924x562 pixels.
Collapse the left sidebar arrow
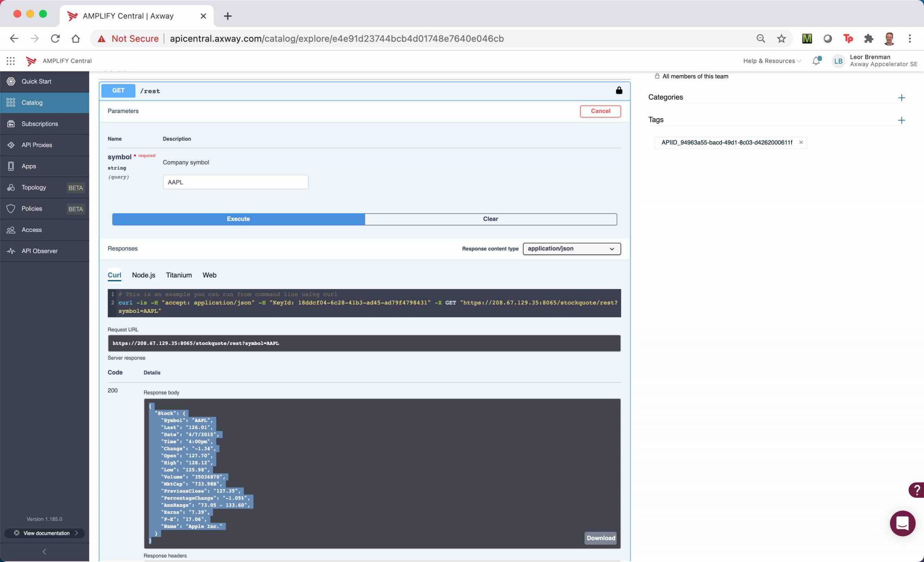[44, 551]
